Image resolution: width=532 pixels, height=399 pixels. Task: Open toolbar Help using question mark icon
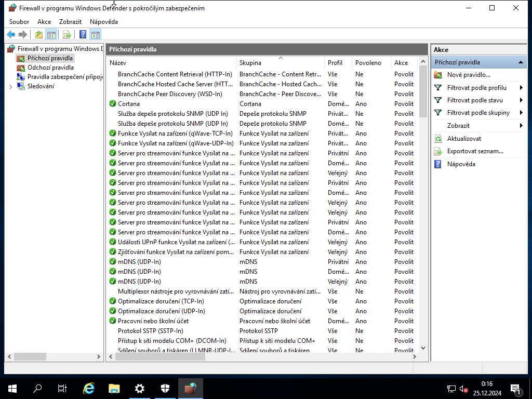click(x=82, y=34)
